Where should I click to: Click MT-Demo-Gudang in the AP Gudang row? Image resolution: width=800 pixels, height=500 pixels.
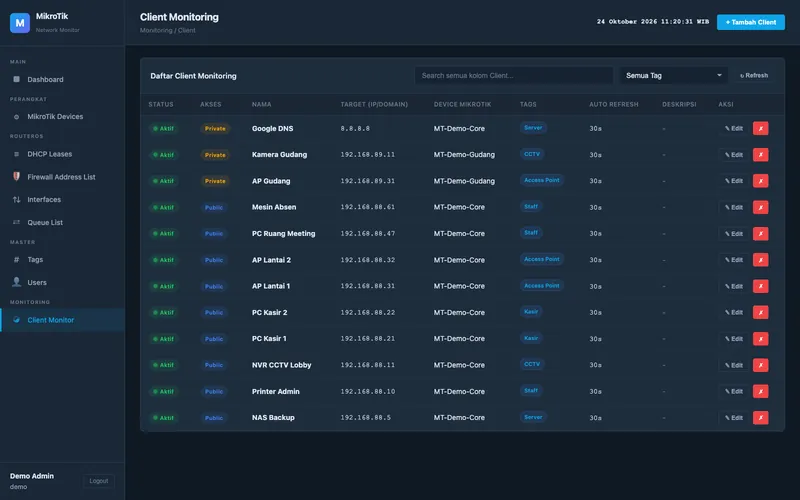(464, 181)
